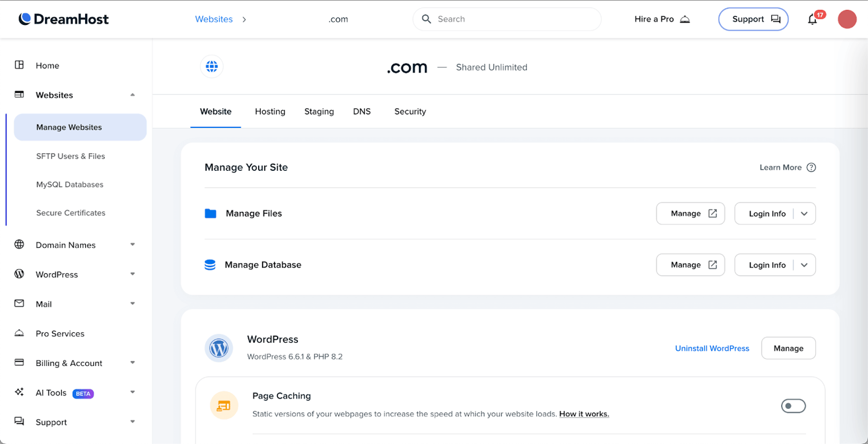Click the Support chat icon in sidebar
868x444 pixels.
click(x=19, y=421)
